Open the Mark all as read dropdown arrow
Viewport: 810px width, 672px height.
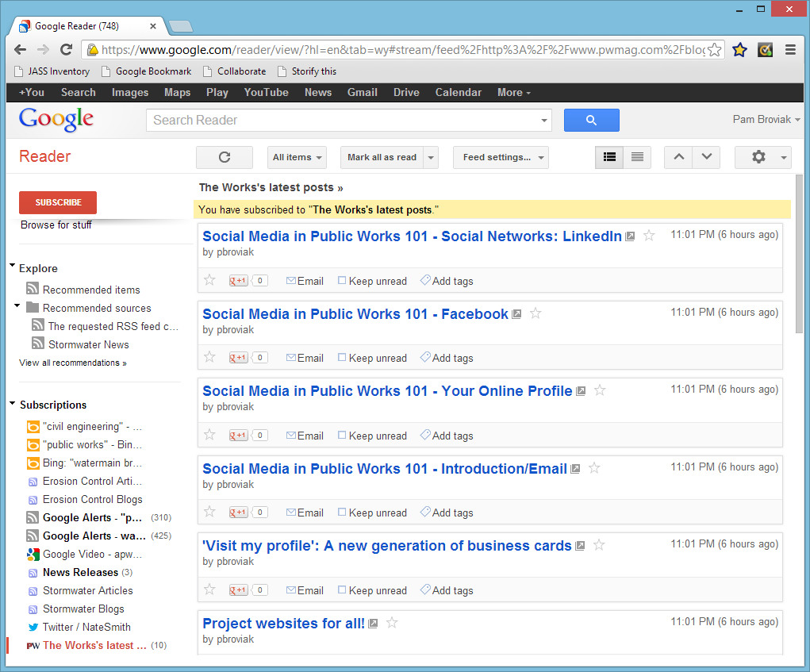tap(431, 158)
